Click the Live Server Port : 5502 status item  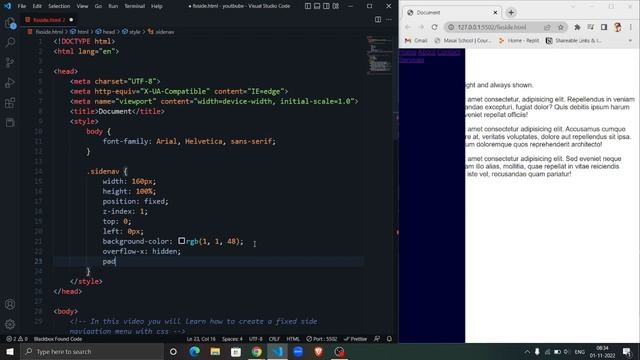[322, 339]
